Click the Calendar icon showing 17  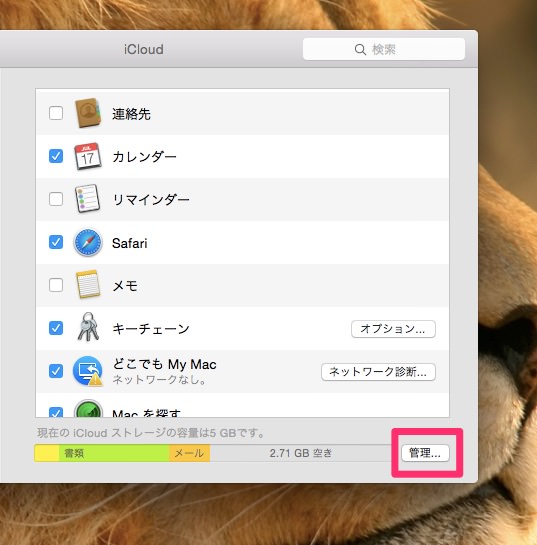click(x=88, y=156)
